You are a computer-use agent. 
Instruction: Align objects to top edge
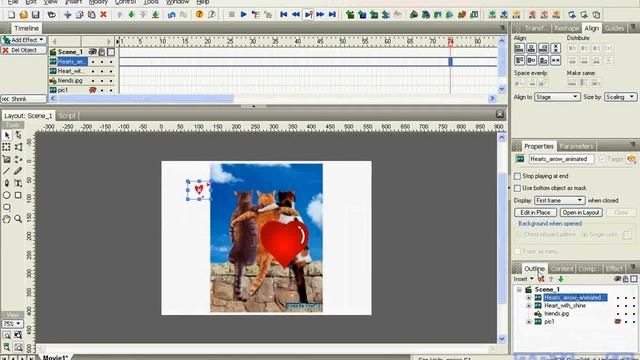click(519, 60)
